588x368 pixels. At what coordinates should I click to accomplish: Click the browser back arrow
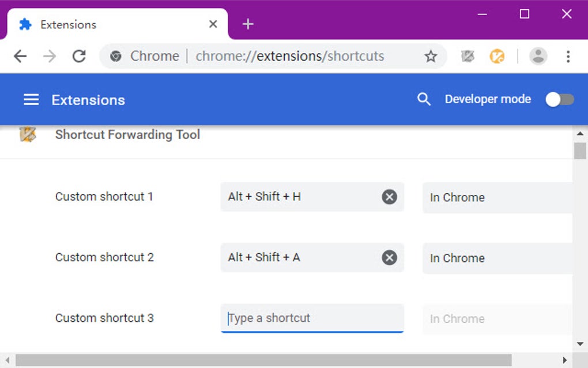click(x=20, y=56)
